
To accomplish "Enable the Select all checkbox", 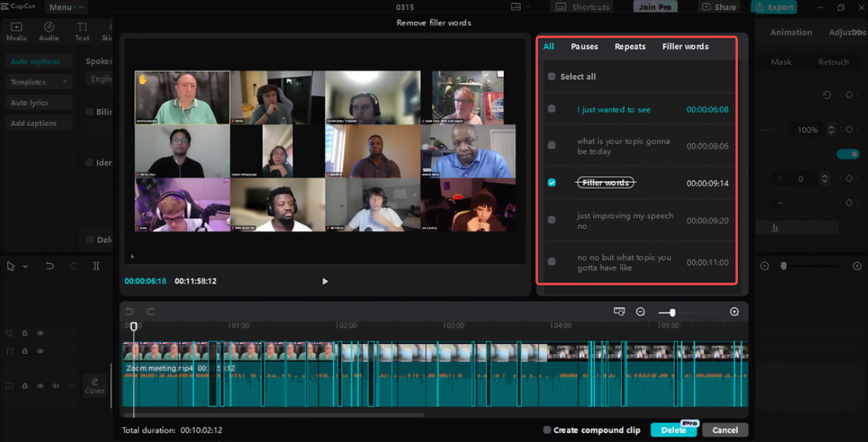I will click(551, 76).
